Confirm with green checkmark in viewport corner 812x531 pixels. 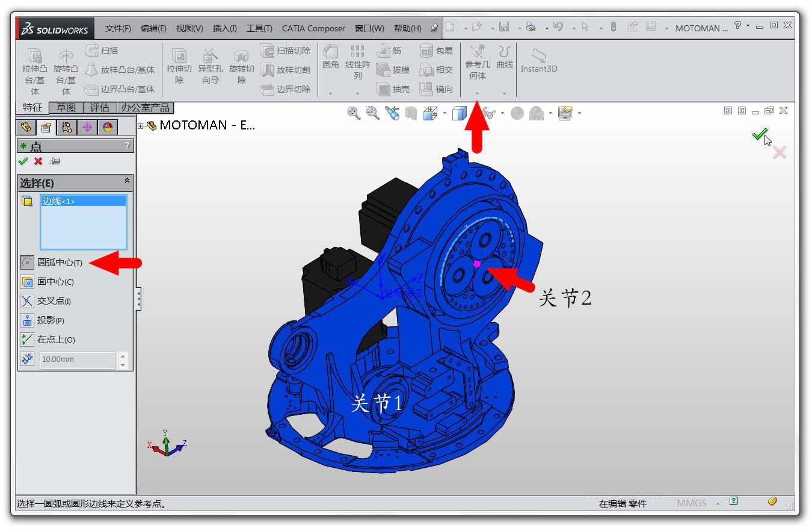click(760, 134)
